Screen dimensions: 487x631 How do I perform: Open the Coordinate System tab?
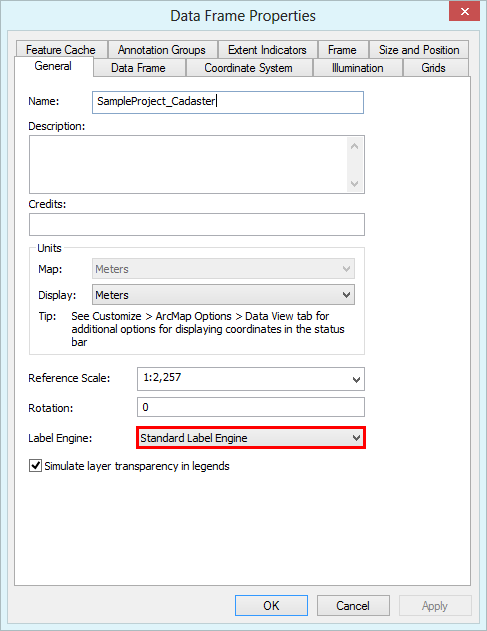coord(249,68)
